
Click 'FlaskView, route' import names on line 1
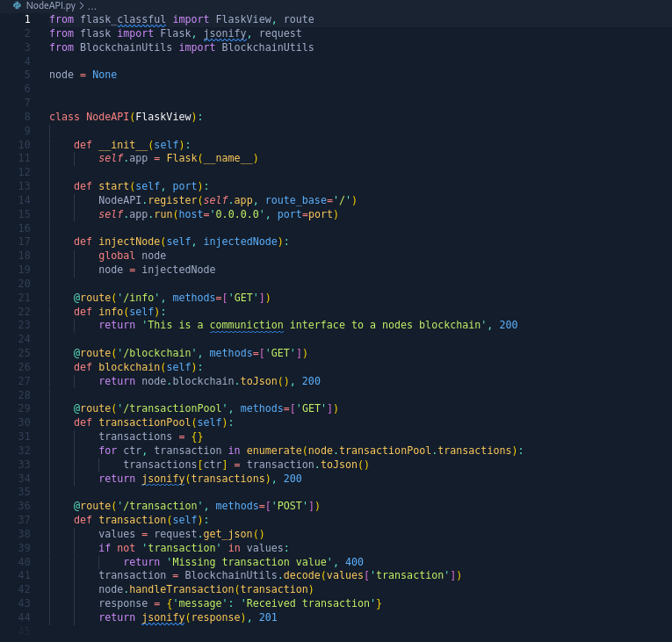pos(265,19)
